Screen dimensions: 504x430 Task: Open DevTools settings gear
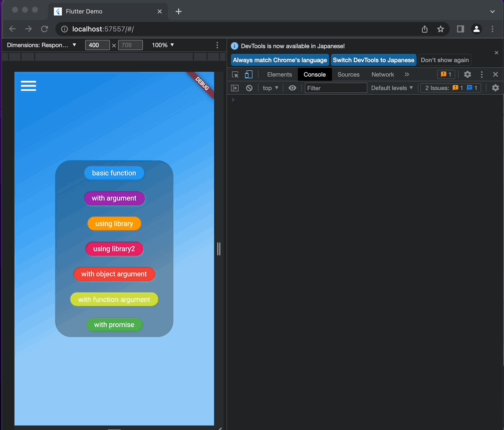pyautogui.click(x=468, y=74)
